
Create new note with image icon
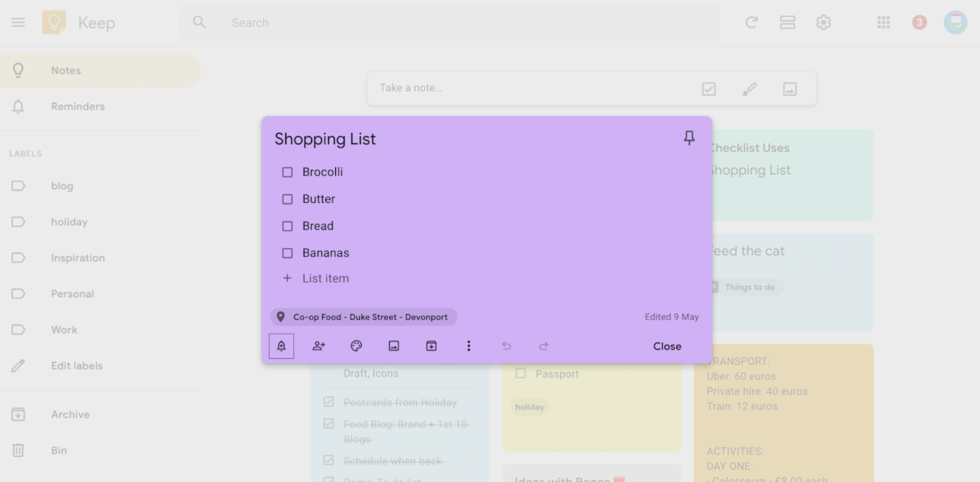point(790,89)
